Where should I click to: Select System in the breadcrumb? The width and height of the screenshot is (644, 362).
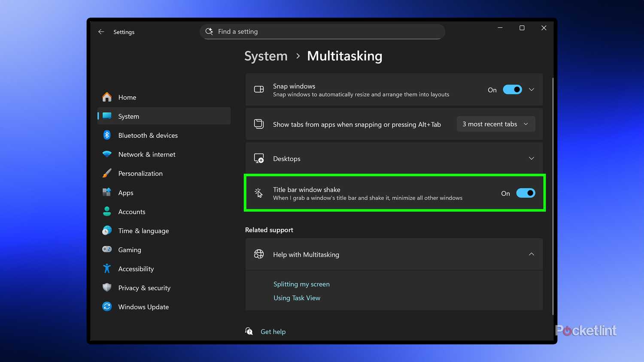[x=265, y=56]
